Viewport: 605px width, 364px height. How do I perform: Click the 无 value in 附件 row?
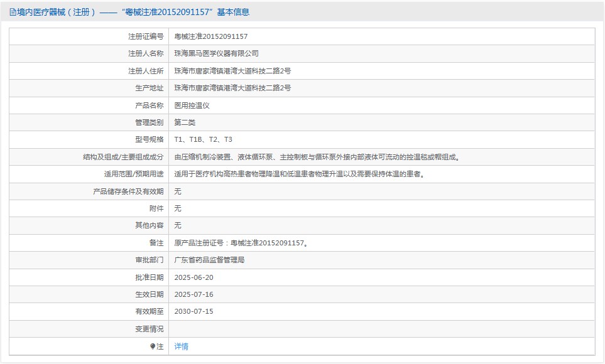tap(178, 208)
